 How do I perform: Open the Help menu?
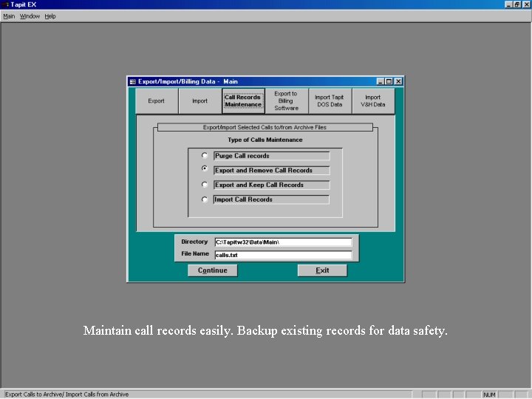point(50,16)
